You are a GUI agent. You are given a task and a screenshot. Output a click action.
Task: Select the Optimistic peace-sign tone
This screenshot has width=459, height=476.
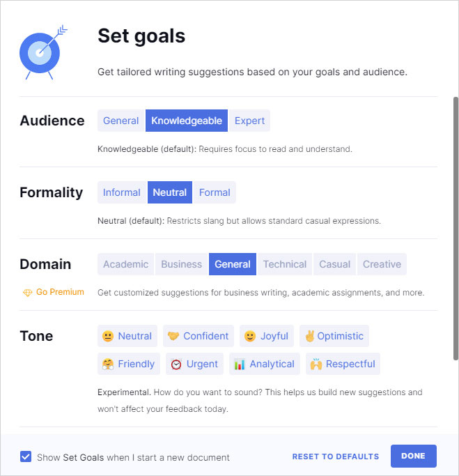pos(334,336)
